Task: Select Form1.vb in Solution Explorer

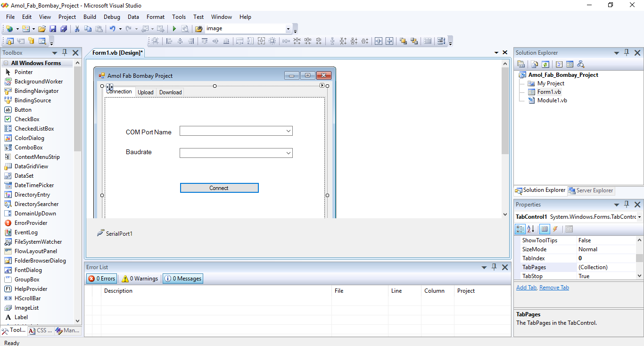Action: click(549, 92)
